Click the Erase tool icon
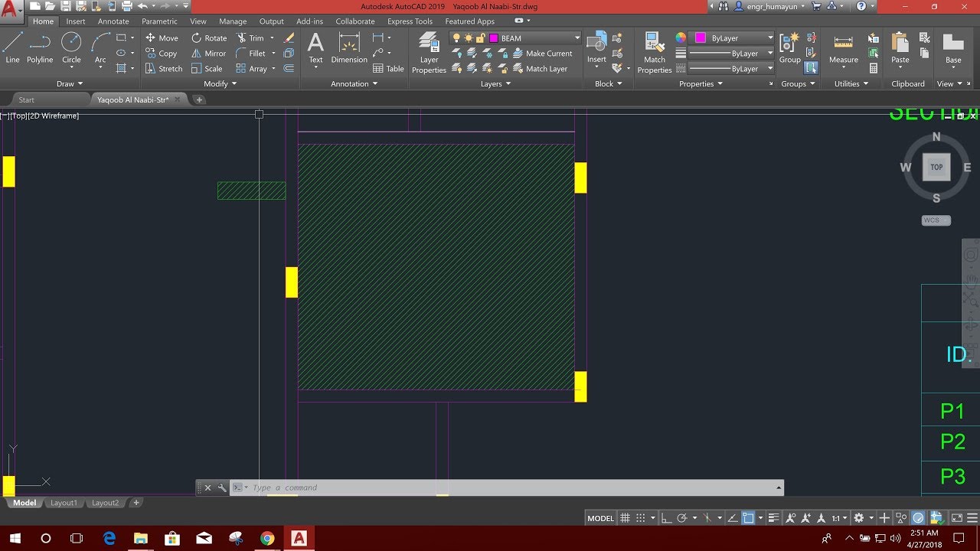 289,37
